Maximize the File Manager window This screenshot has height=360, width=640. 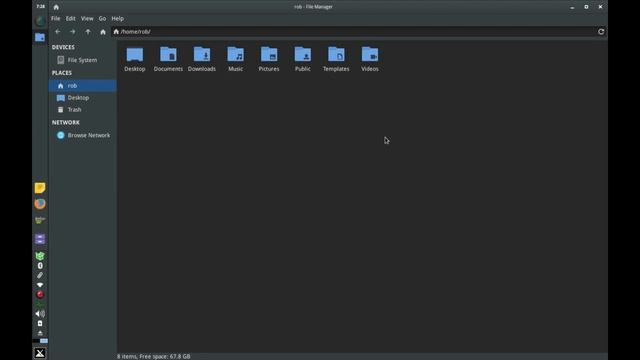[586, 7]
